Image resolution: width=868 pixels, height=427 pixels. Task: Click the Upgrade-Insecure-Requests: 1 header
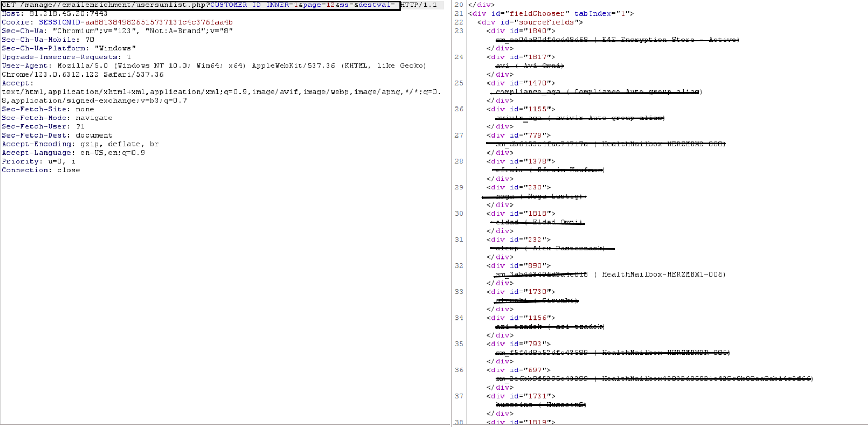point(66,57)
